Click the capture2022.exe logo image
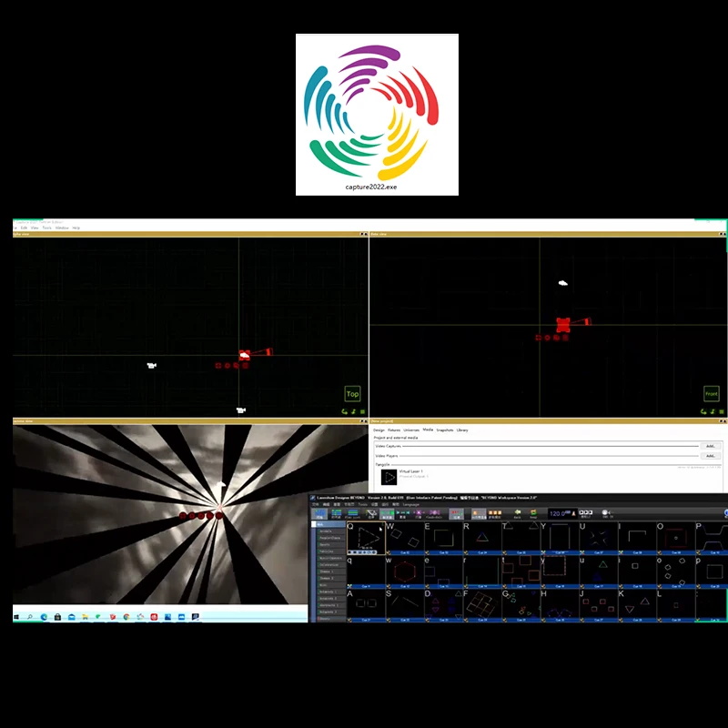 (x=377, y=115)
